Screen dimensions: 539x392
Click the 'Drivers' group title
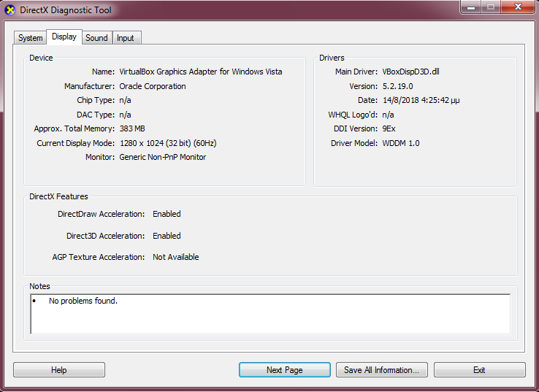(x=332, y=58)
